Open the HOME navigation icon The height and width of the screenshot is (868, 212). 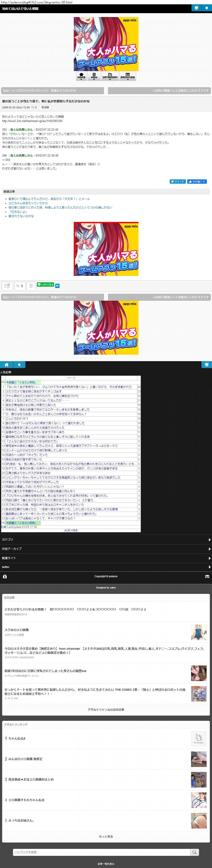click(81, 76)
